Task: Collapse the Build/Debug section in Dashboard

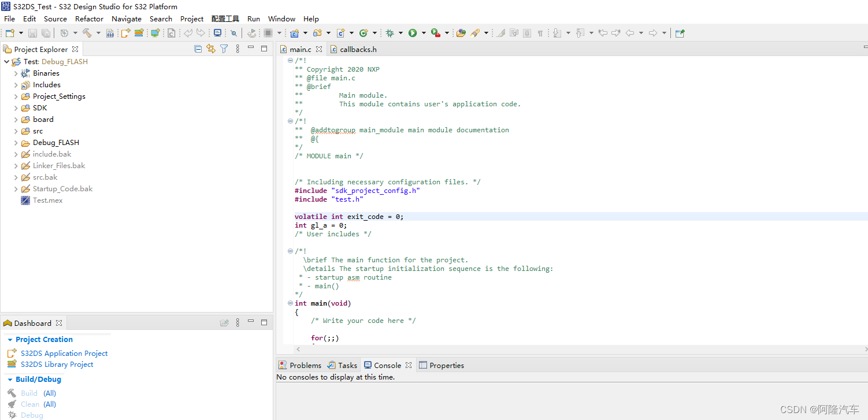Action: 10,380
